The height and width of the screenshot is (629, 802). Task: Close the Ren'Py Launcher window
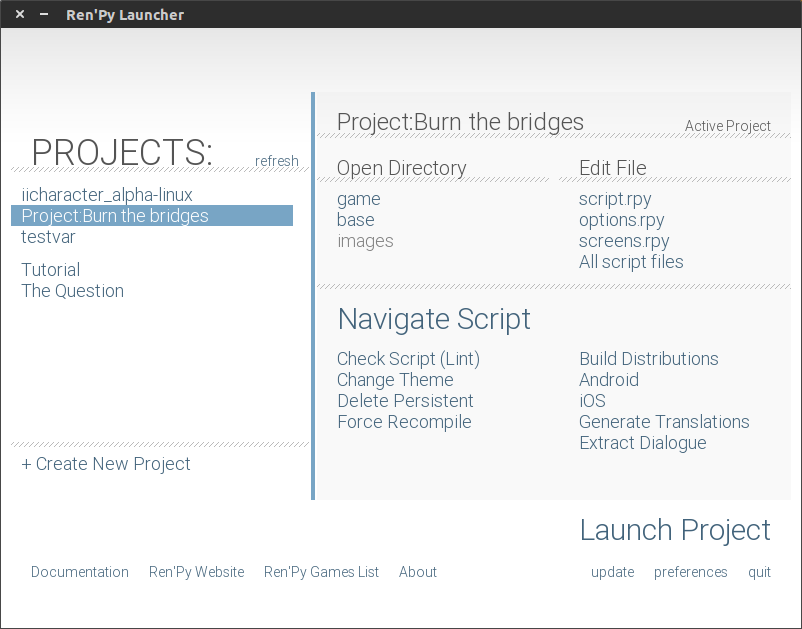(x=20, y=14)
